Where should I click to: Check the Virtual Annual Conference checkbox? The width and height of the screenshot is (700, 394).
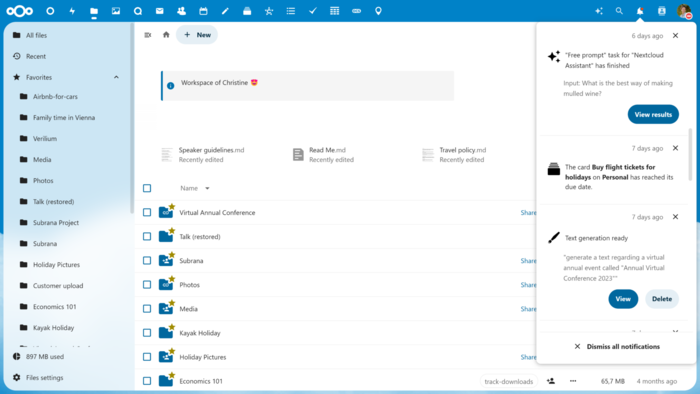(x=147, y=212)
